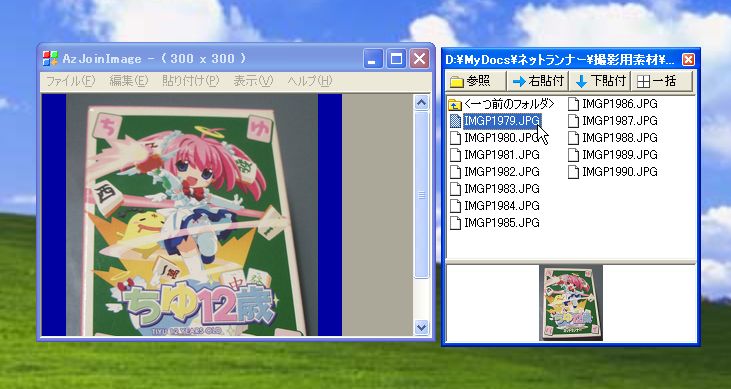Close the file browser panel window

[688, 60]
